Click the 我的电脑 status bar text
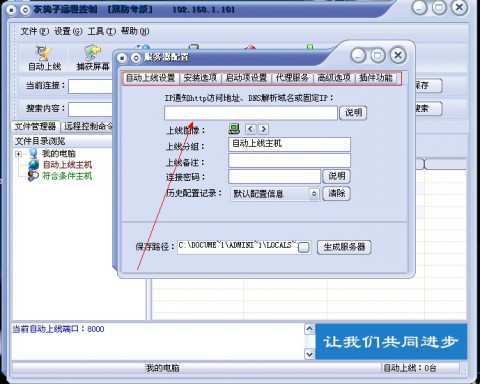 click(163, 368)
